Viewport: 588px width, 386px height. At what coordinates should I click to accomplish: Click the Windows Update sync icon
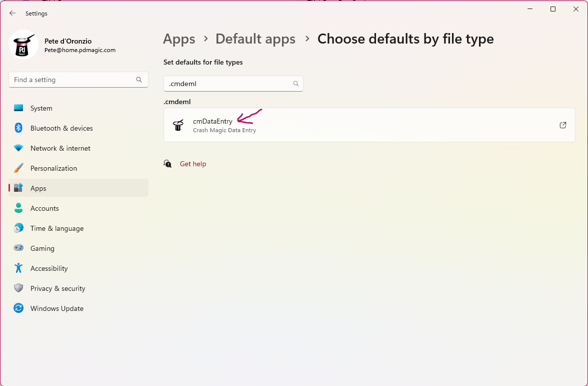(18, 308)
